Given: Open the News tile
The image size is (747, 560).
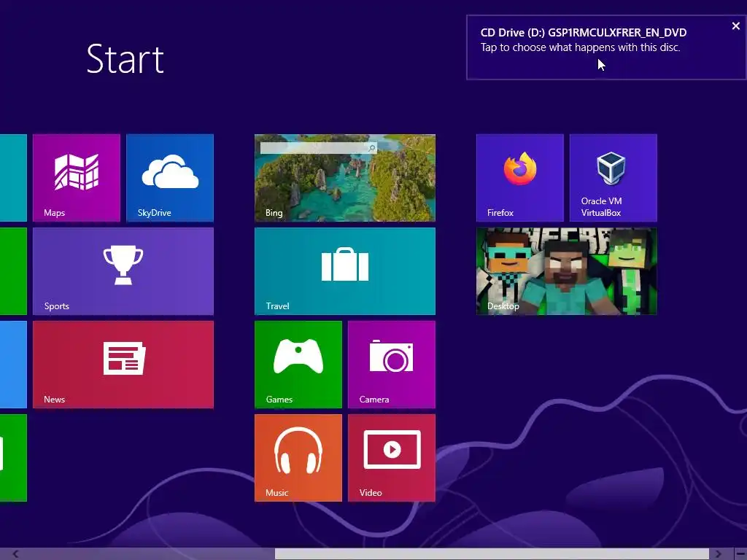Looking at the screenshot, I should 123,365.
